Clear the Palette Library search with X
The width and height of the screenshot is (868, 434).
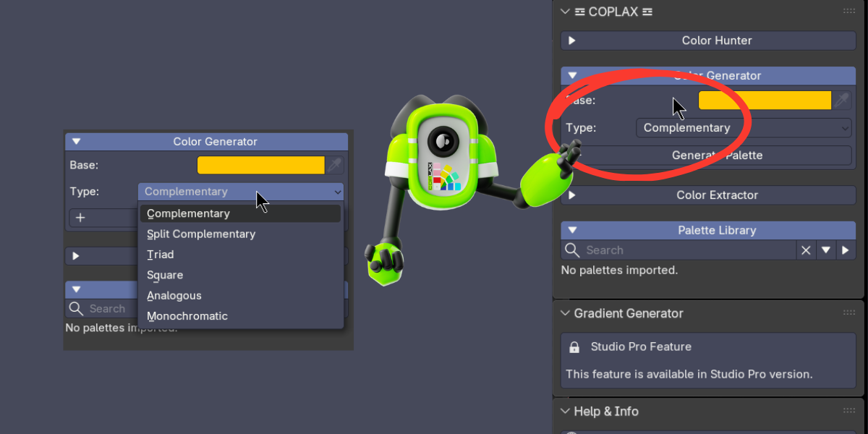806,250
